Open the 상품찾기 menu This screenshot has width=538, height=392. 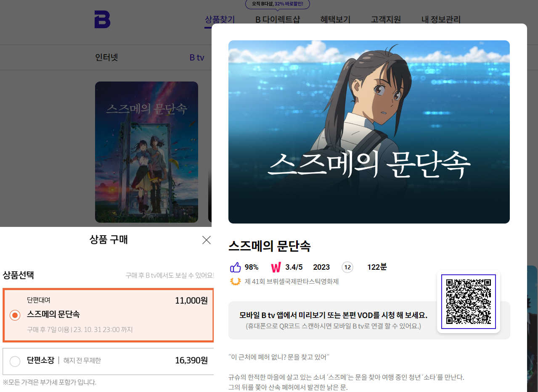click(x=220, y=19)
